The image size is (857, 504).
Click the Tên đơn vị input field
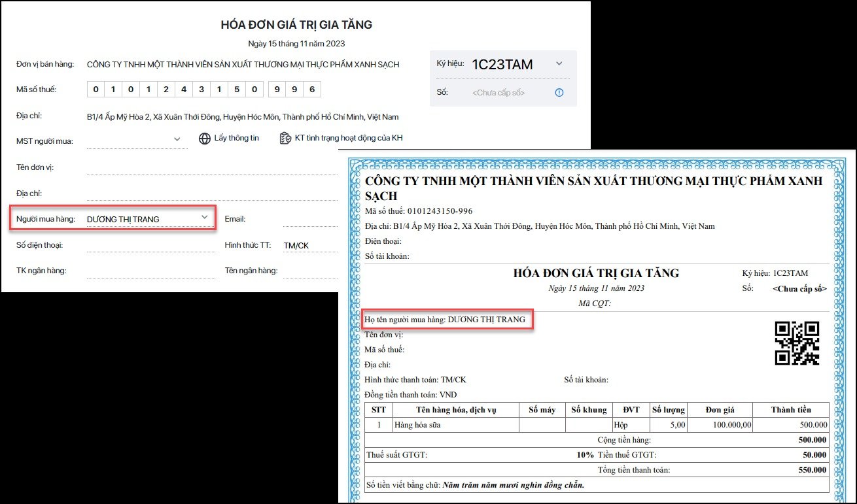(211, 167)
